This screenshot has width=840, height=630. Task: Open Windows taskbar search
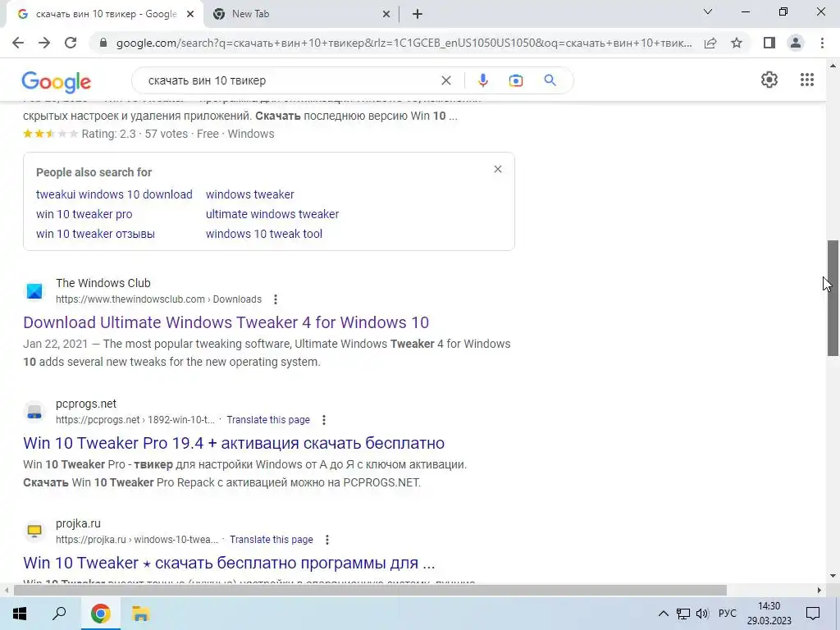(59, 614)
